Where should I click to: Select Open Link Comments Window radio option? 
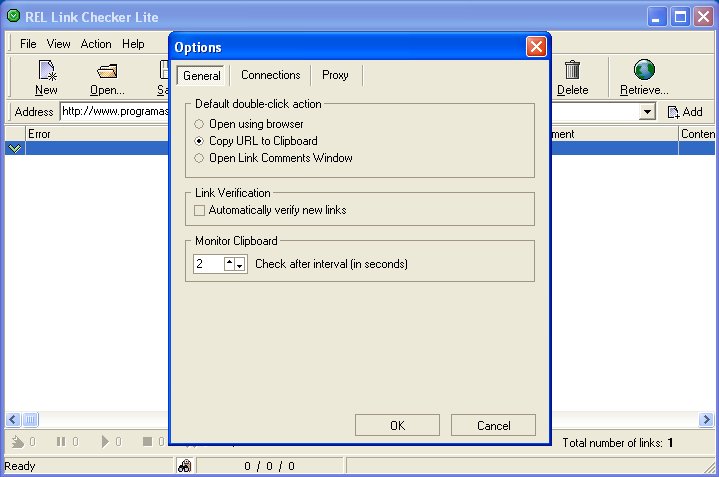click(x=199, y=158)
